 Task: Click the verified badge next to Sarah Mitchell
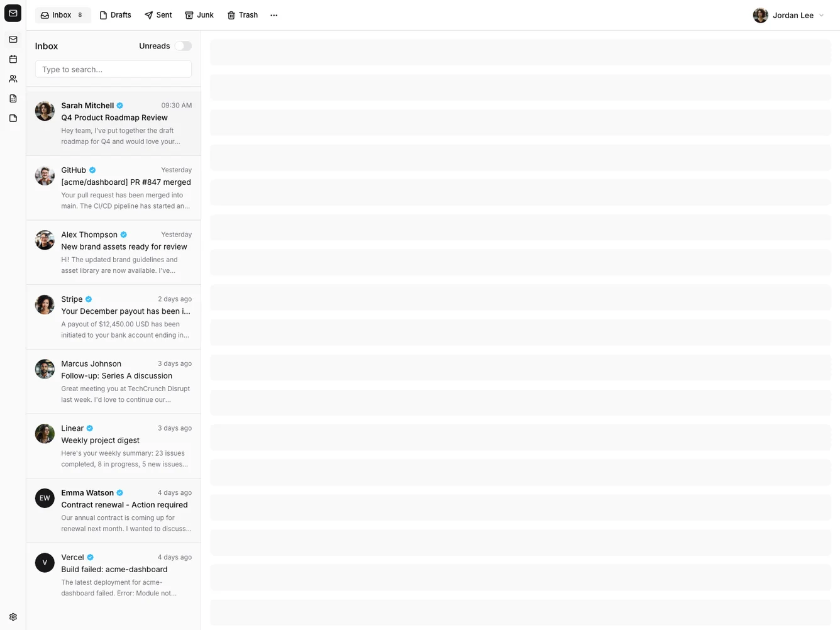click(x=120, y=106)
